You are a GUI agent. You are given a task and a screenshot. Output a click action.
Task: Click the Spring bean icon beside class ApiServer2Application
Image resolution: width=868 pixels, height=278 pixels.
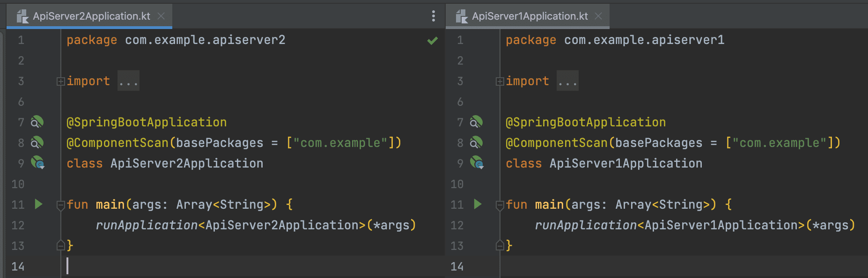[37, 163]
